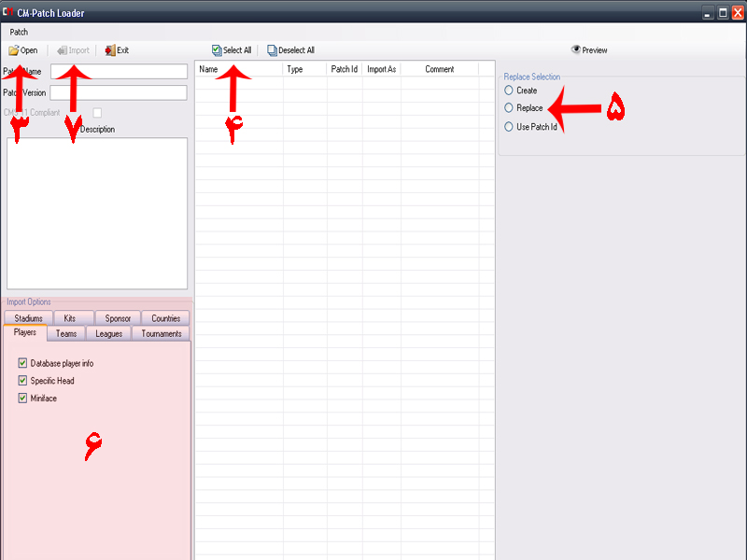This screenshot has width=747, height=560.
Task: Click the Preview eye icon
Action: (x=575, y=49)
